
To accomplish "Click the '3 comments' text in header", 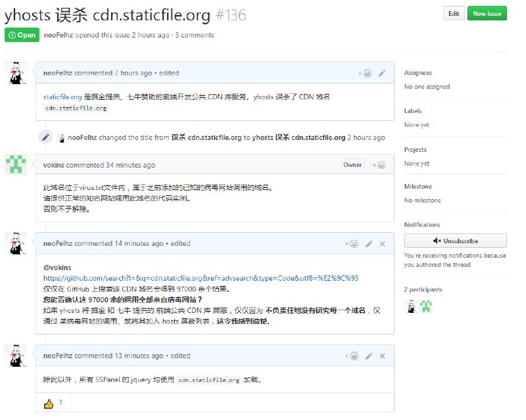I will coord(195,35).
